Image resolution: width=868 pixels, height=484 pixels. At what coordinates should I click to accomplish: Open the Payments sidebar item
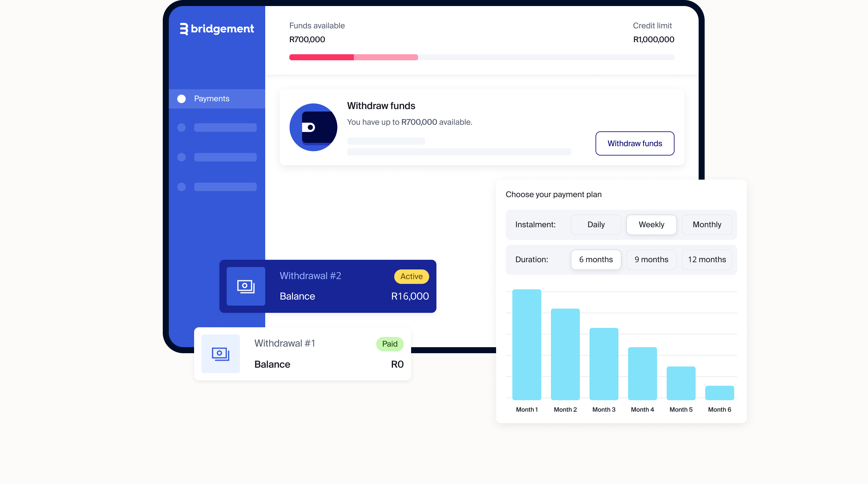(x=212, y=99)
